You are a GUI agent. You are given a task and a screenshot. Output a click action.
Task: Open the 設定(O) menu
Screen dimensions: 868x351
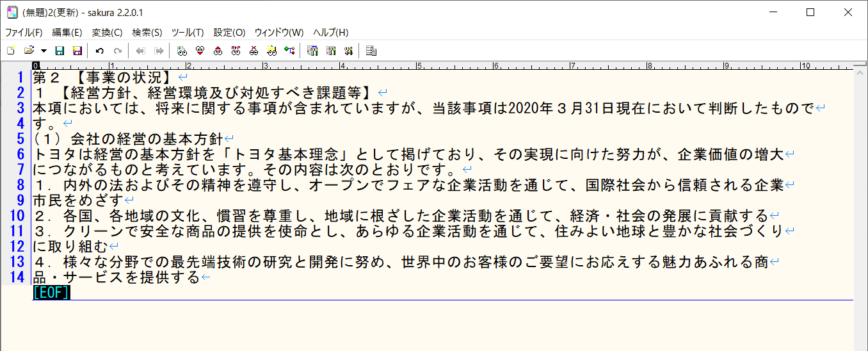tap(229, 33)
